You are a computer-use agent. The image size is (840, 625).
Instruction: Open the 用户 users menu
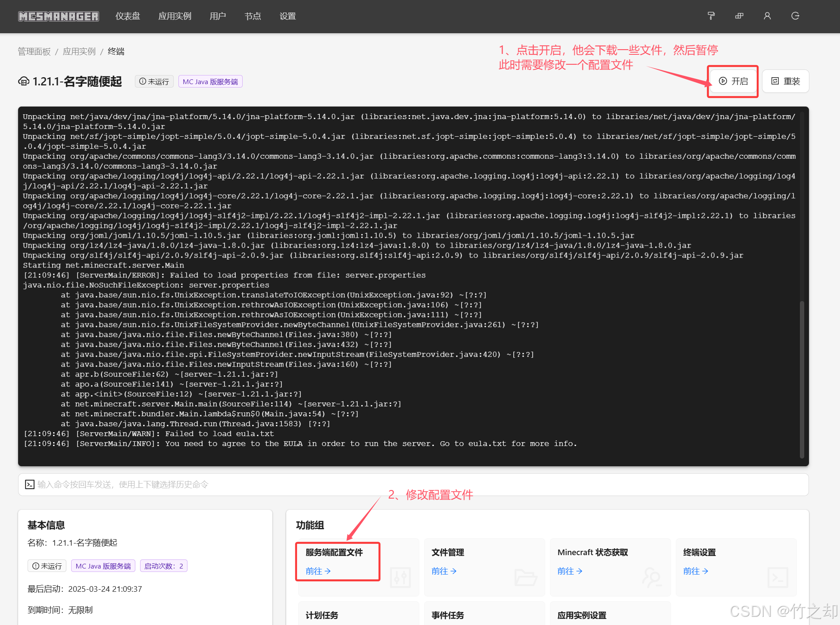click(218, 16)
